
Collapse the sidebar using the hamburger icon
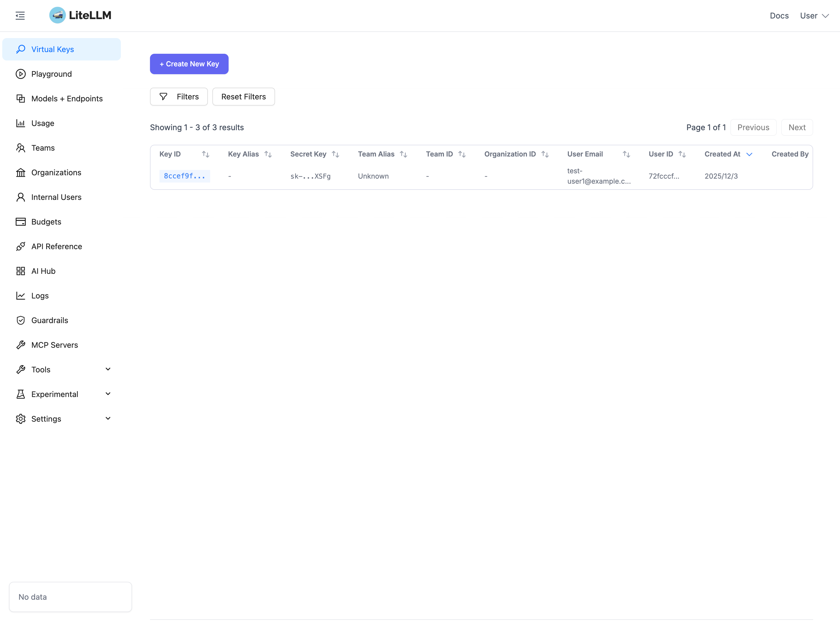point(20,15)
